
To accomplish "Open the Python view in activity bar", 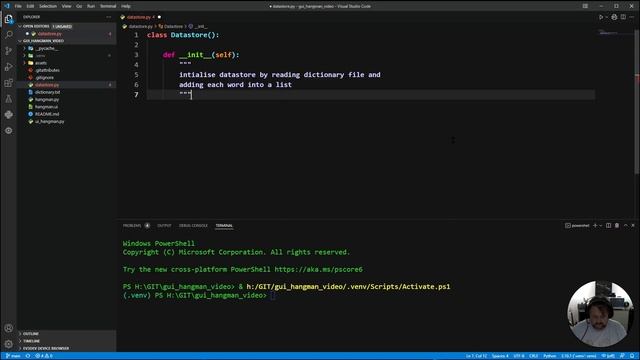I will [9, 115].
